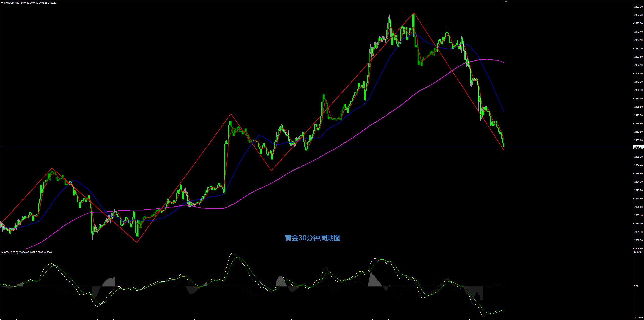Click the 2448.00 price scale value
This screenshot has width=644, height=320.
[638, 74]
